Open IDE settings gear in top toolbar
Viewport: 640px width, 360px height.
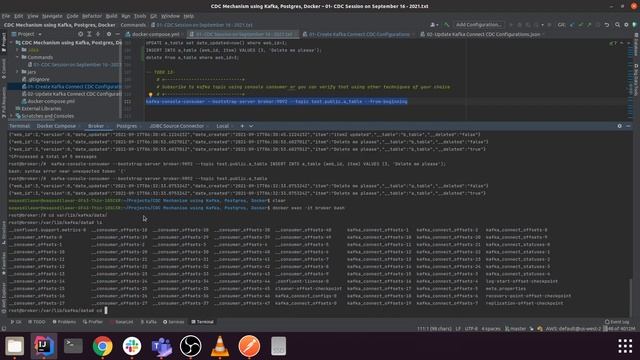pos(626,25)
